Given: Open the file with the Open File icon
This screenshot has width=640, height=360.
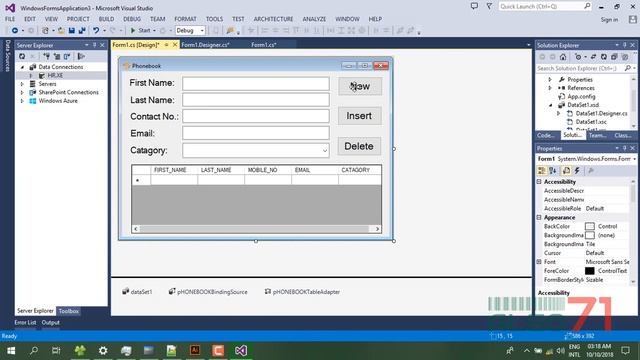Looking at the screenshot, I should (x=61, y=31).
